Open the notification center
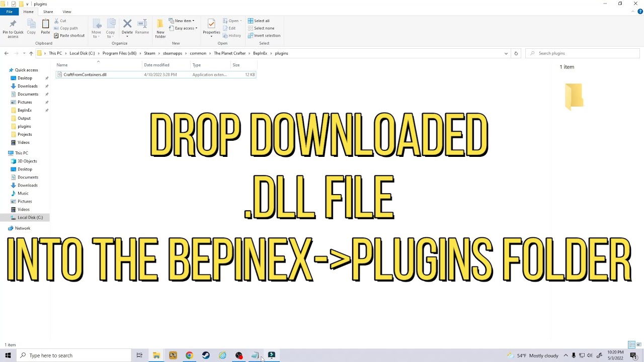 [633, 355]
